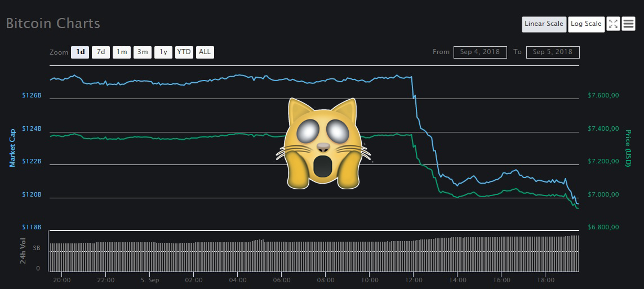This screenshot has height=289, width=644.
Task: Select the 3m zoom range
Action: pos(143,52)
